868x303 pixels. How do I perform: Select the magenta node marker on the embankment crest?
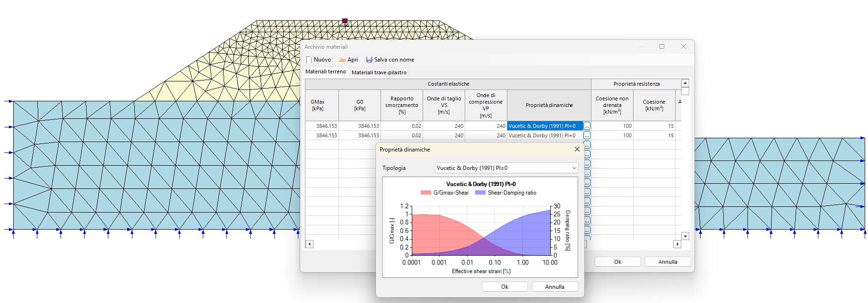point(345,21)
